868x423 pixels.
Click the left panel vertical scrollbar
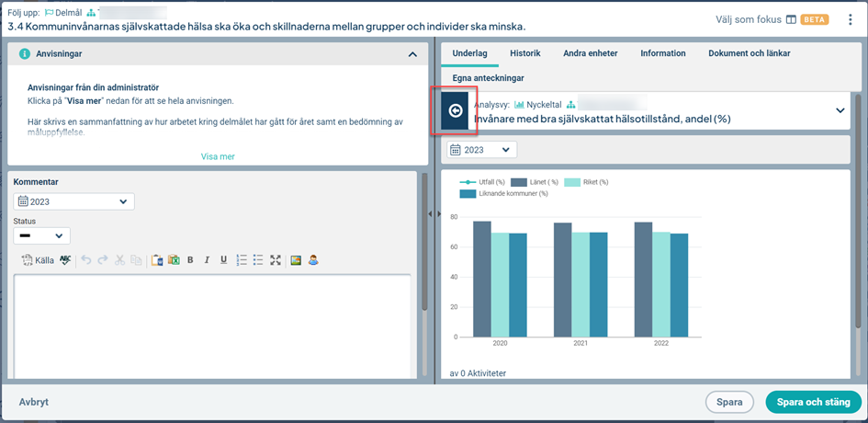pyautogui.click(x=424, y=241)
